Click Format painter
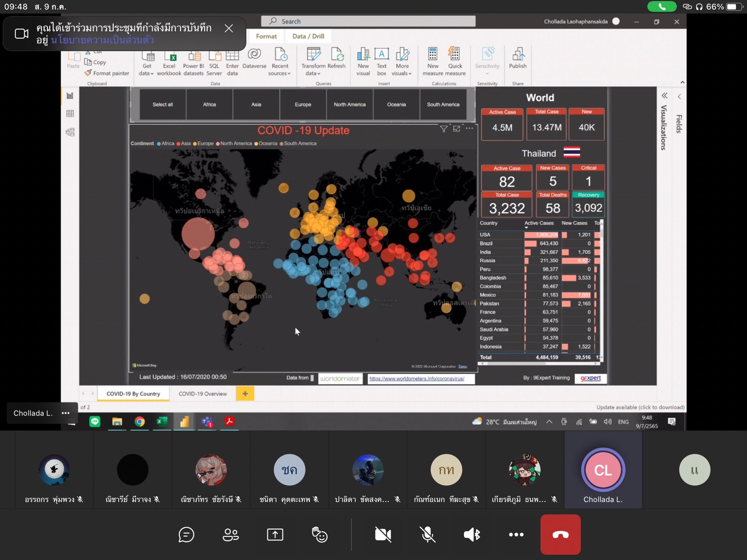The width and height of the screenshot is (747, 560). pos(107,73)
